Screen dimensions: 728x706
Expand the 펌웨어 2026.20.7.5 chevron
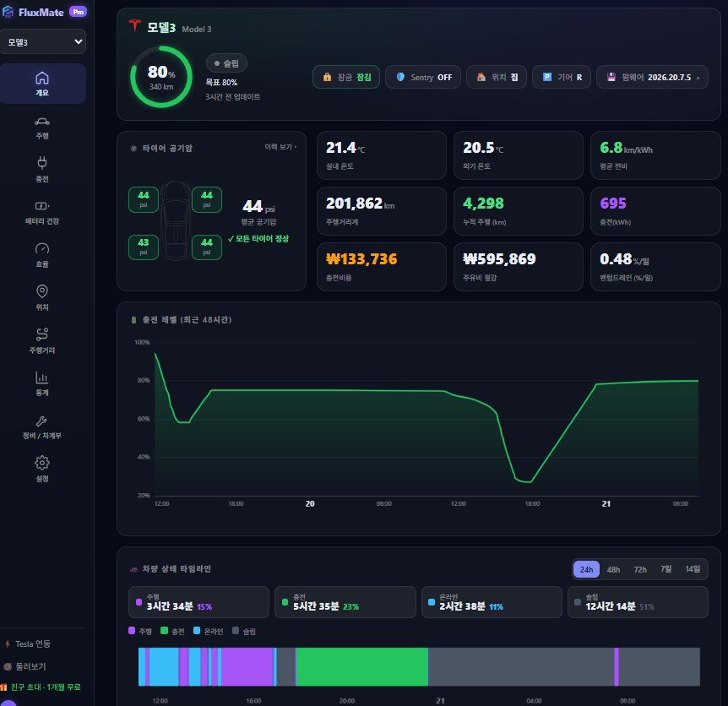click(698, 78)
